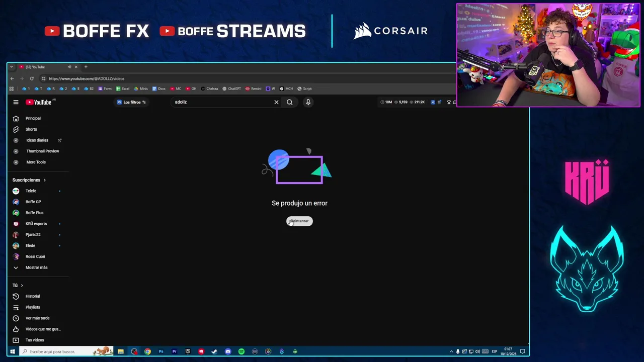Open the ChatGPT bookmark
Screen dimensions: 644x362
(231, 89)
